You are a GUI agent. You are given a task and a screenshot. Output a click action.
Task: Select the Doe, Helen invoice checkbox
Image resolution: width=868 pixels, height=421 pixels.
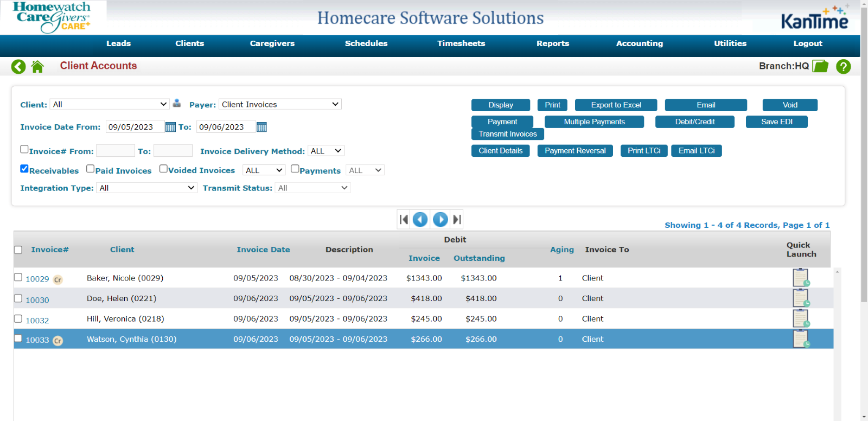[x=18, y=298]
